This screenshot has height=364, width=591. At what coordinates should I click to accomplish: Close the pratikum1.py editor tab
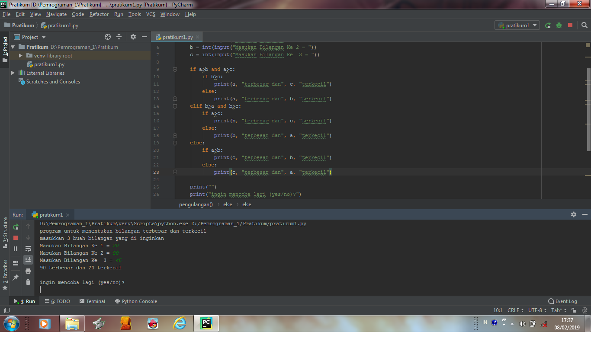pyautogui.click(x=197, y=37)
